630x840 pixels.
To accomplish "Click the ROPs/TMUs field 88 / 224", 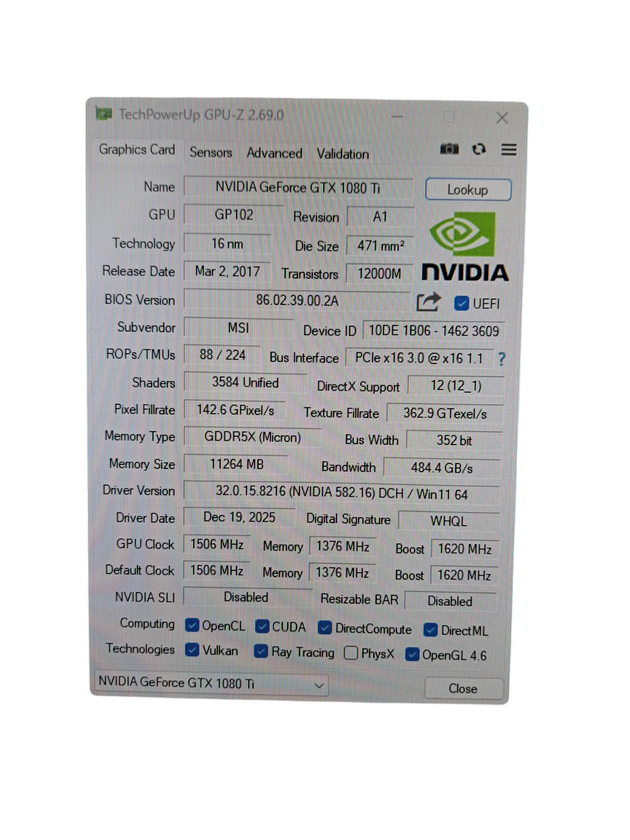I will point(222,355).
